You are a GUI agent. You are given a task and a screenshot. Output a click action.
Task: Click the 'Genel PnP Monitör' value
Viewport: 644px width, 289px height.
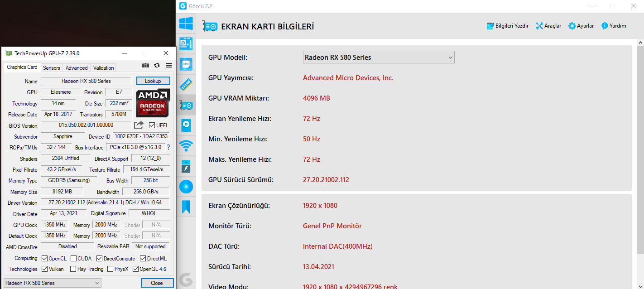click(332, 226)
